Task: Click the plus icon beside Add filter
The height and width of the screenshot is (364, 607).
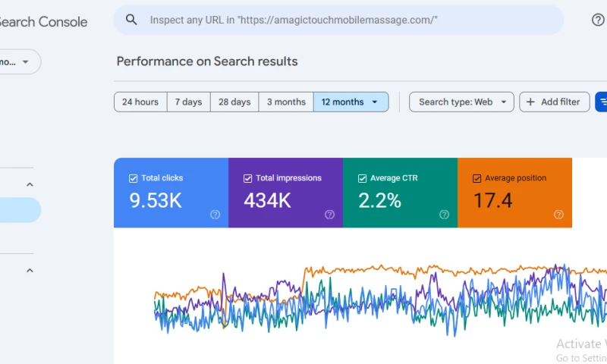Action: (x=530, y=102)
